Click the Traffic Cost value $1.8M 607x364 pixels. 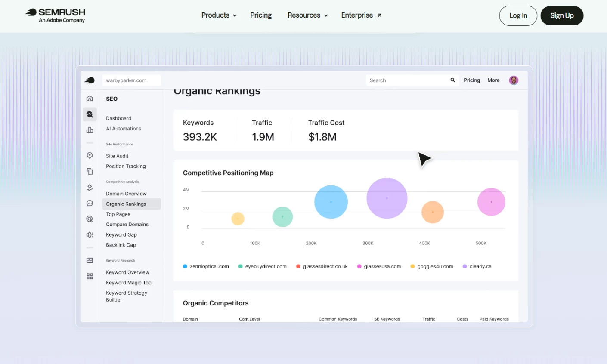pyautogui.click(x=322, y=137)
